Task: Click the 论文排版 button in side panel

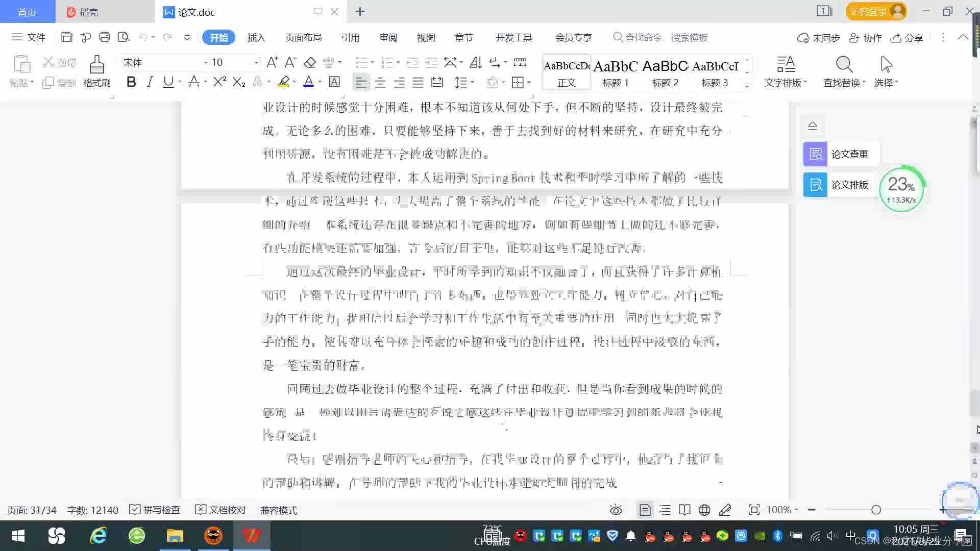Action: [841, 185]
